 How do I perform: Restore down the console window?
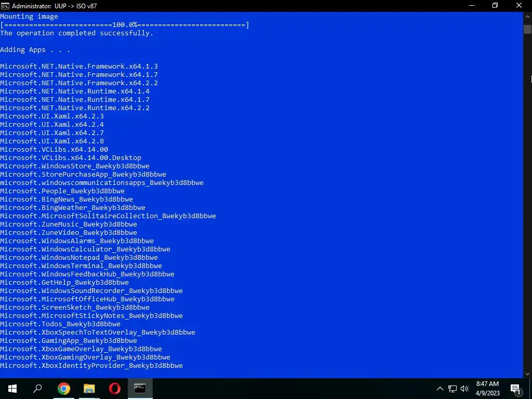[x=495, y=6]
